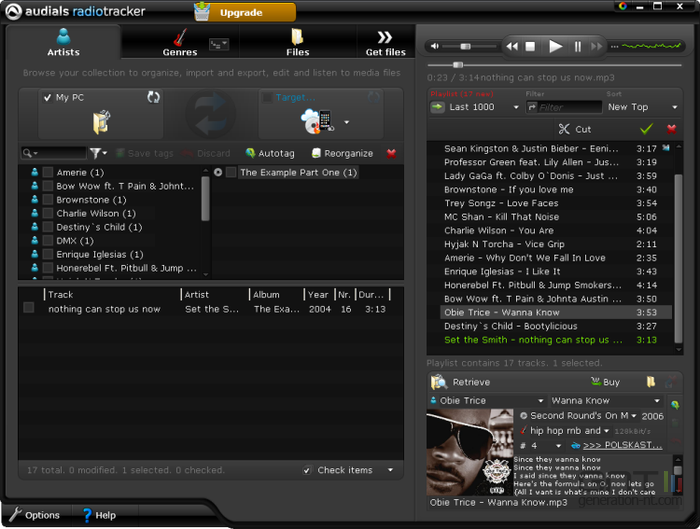Click the red X next to Reorganize
This screenshot has width=700, height=529.
click(391, 154)
